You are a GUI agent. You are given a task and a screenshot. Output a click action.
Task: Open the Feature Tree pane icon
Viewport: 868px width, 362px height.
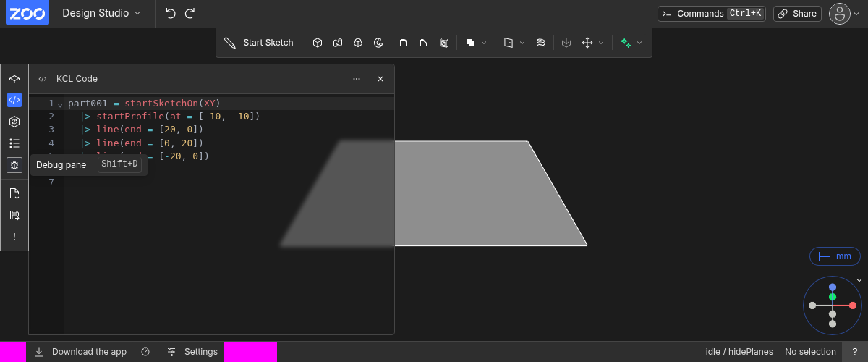click(14, 78)
